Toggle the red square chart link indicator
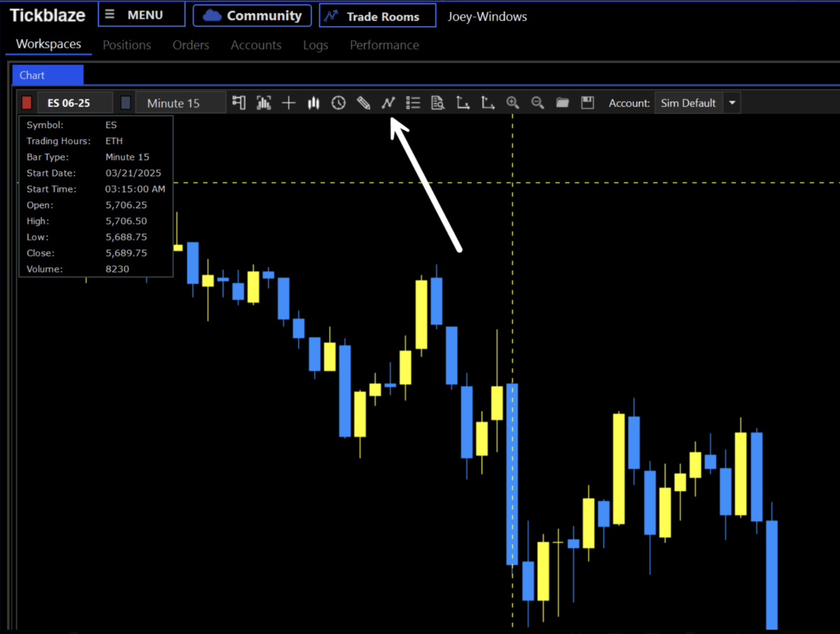Viewport: 840px width, 634px height. (27, 102)
